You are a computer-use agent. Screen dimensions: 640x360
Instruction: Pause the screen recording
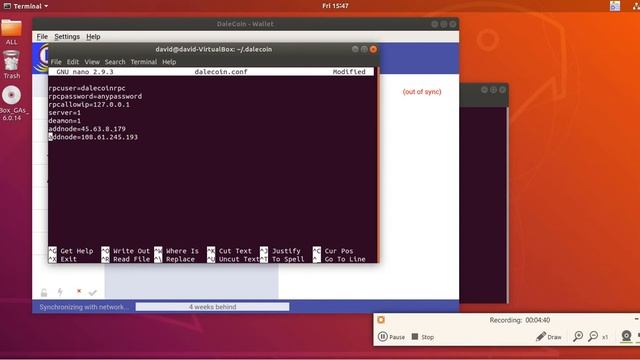(391, 337)
